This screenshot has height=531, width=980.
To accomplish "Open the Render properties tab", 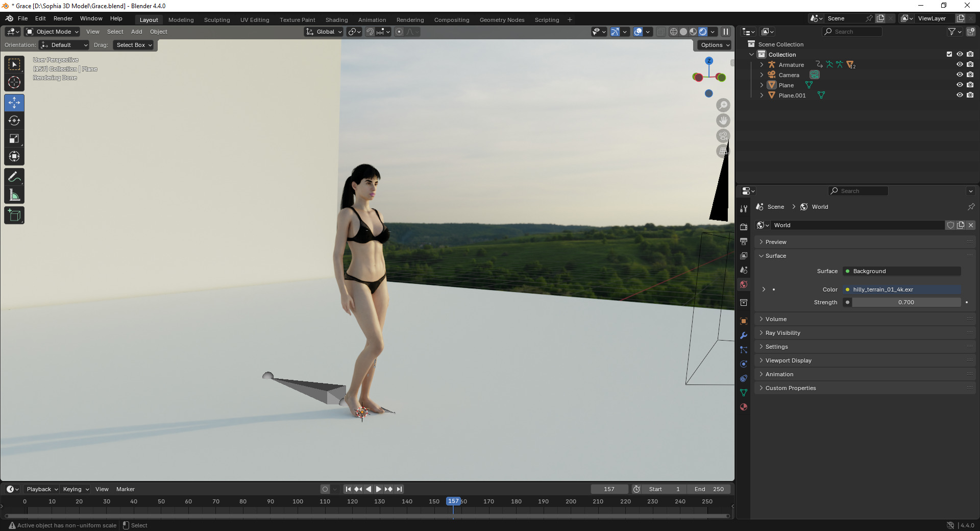I will (x=744, y=227).
